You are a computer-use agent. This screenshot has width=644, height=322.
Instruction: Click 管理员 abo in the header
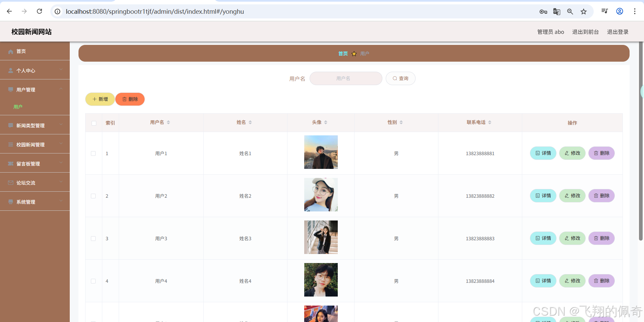tap(550, 32)
